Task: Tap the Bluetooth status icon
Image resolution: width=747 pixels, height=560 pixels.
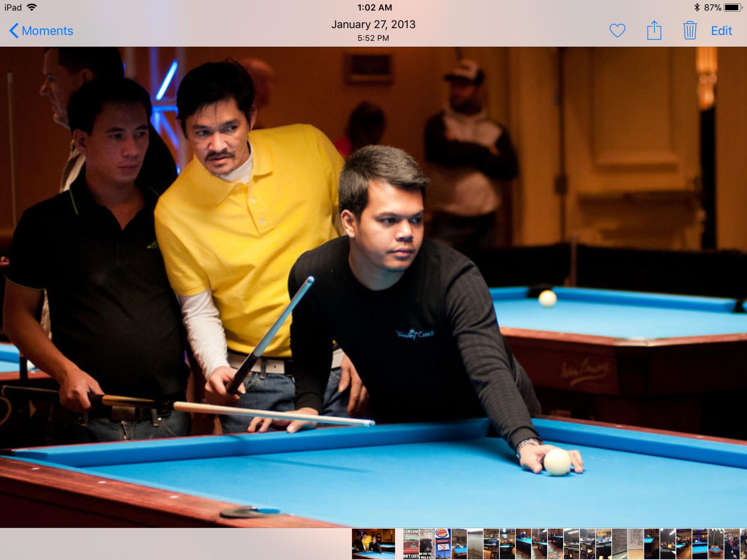Action: click(x=696, y=7)
